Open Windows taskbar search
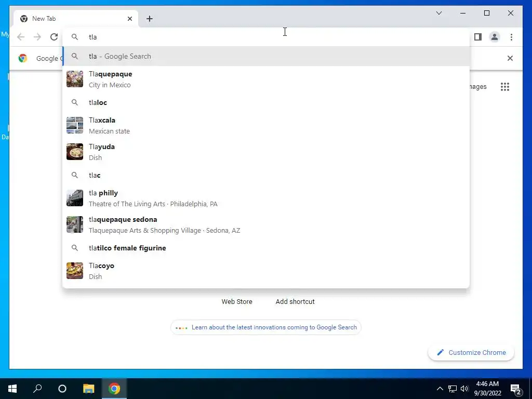The width and height of the screenshot is (532, 399). (x=37, y=389)
